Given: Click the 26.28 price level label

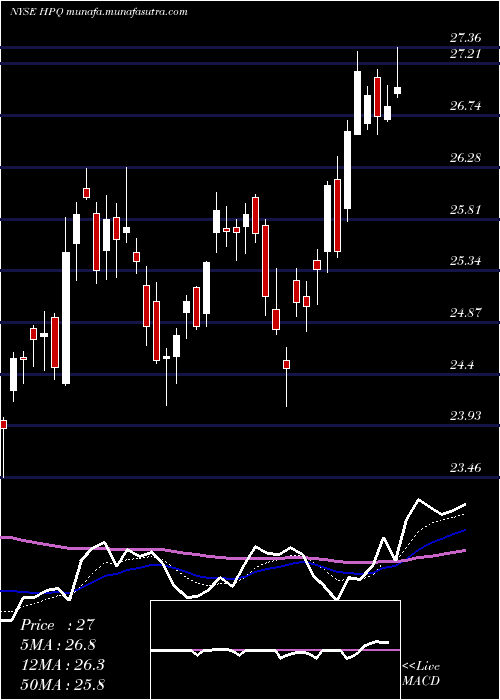Looking at the screenshot, I should (x=465, y=158).
